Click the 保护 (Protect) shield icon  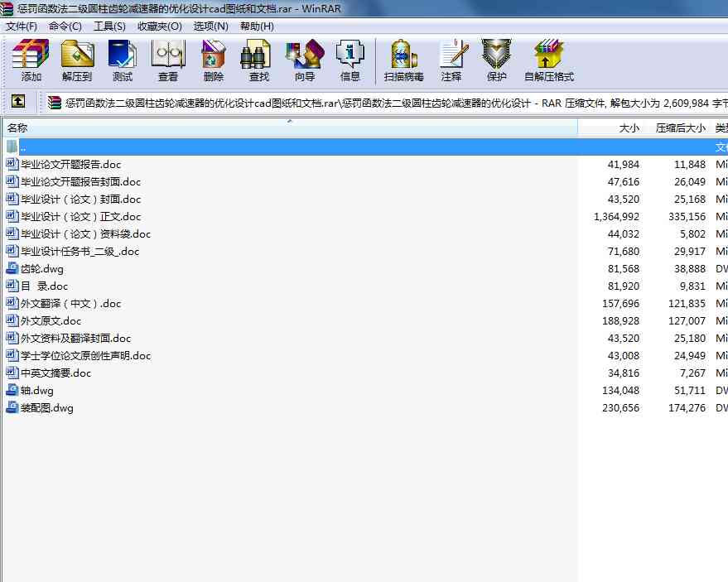click(496, 60)
